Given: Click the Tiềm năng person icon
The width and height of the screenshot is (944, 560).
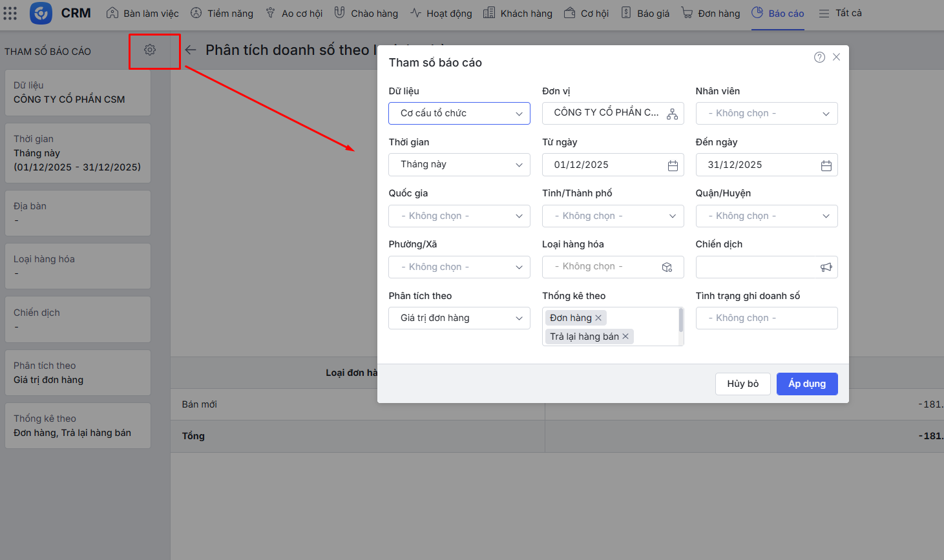Looking at the screenshot, I should click(x=196, y=13).
